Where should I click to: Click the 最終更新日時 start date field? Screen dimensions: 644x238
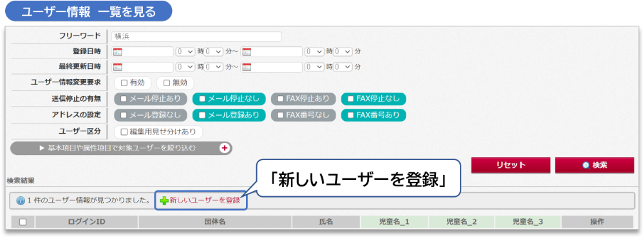142,67
